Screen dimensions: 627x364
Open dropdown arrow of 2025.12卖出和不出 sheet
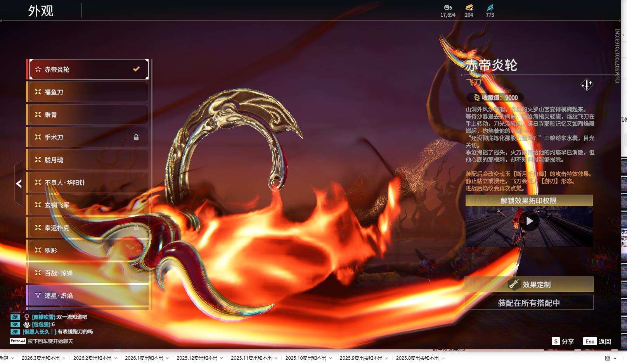pyautogui.click(x=222, y=358)
